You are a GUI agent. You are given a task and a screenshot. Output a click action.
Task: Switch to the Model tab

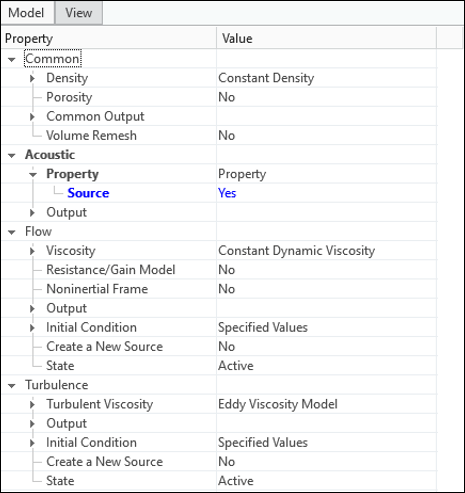click(x=26, y=13)
